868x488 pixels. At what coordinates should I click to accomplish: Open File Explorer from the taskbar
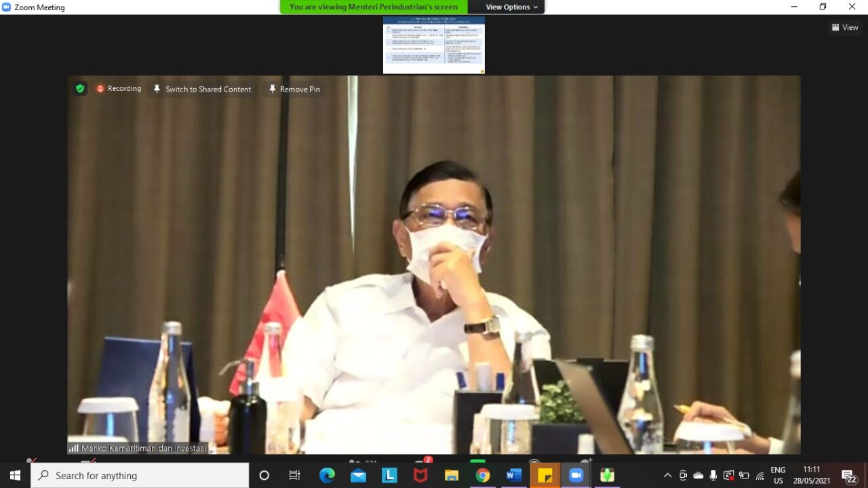pyautogui.click(x=452, y=476)
